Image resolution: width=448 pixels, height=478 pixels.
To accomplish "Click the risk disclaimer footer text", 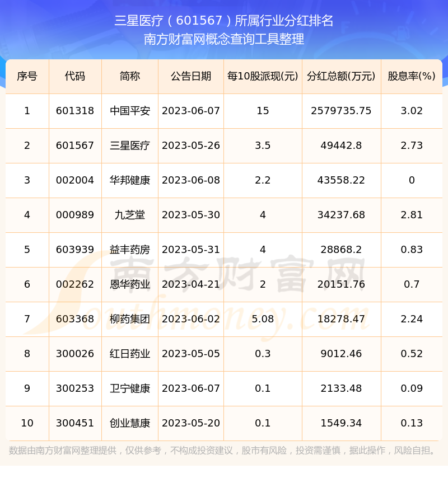I will click(x=223, y=451).
